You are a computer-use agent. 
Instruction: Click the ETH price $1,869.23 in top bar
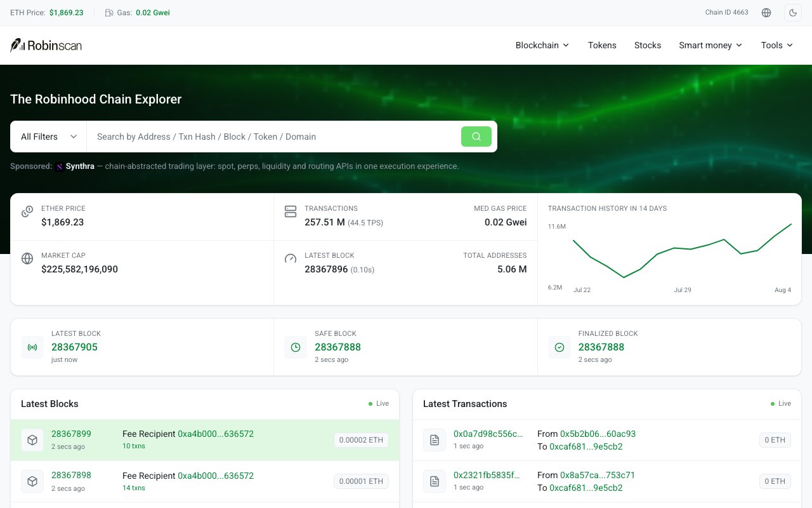[x=67, y=13]
